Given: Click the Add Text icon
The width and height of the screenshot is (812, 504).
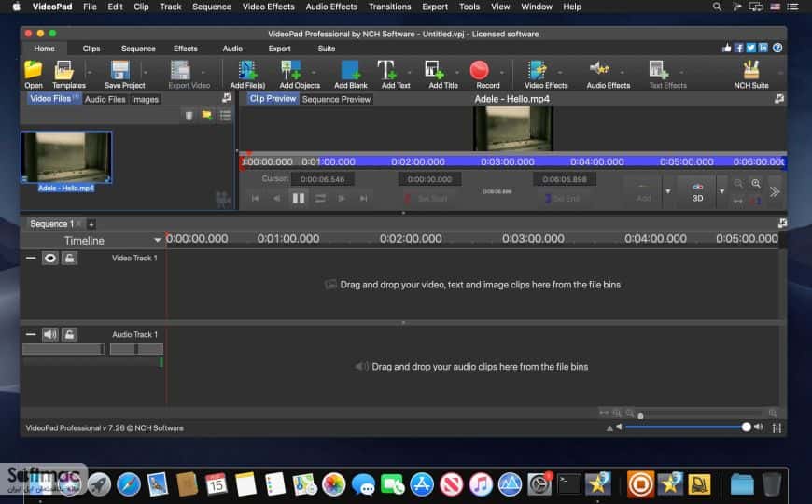Looking at the screenshot, I should click(395, 74).
